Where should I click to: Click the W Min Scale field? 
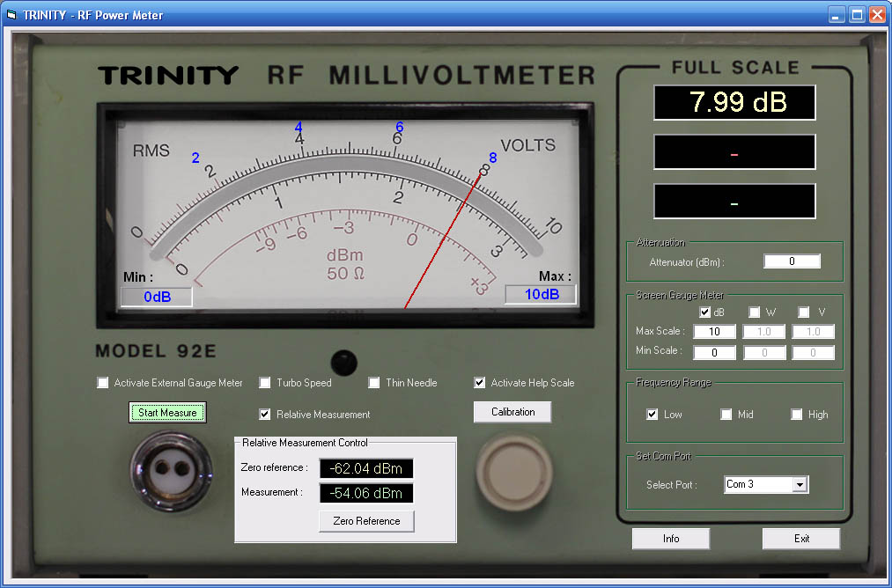(764, 353)
